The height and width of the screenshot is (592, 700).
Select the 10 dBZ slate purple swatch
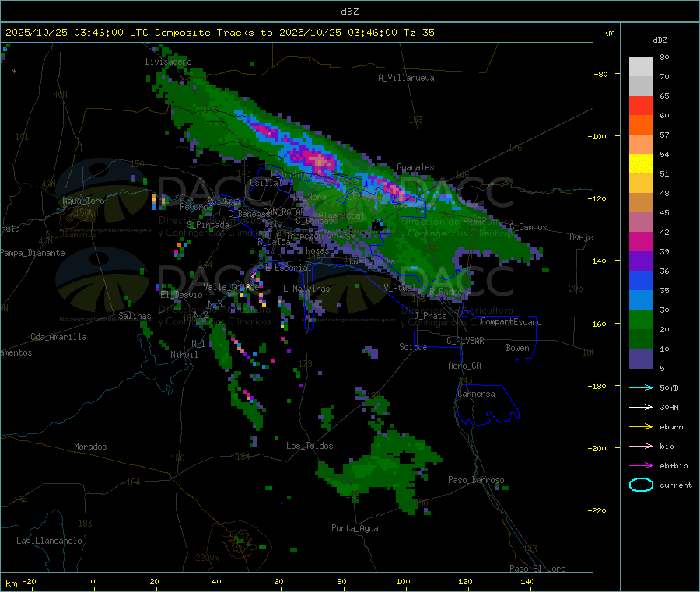click(x=641, y=359)
